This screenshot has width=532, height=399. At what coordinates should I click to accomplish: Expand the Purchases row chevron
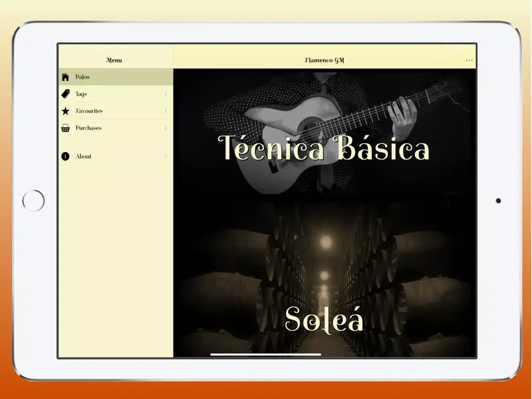coord(165,128)
